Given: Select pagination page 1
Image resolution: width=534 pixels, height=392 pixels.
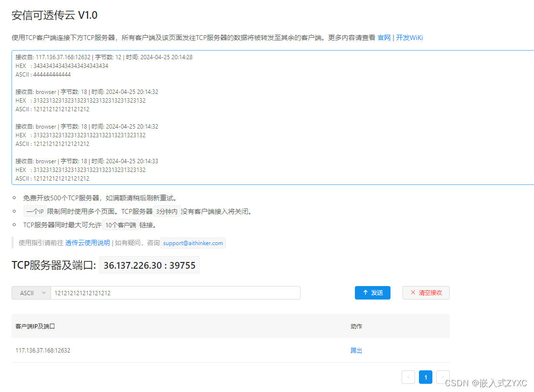Looking at the screenshot, I should click(425, 377).
